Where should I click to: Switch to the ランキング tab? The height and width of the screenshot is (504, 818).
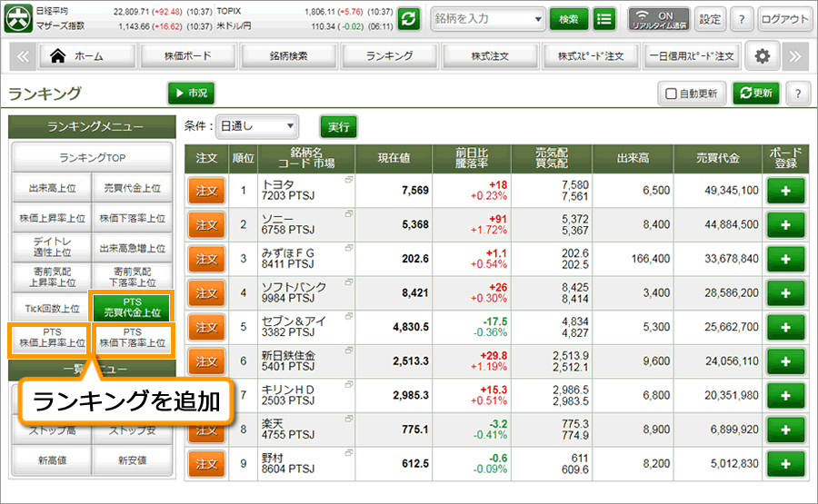[389, 56]
